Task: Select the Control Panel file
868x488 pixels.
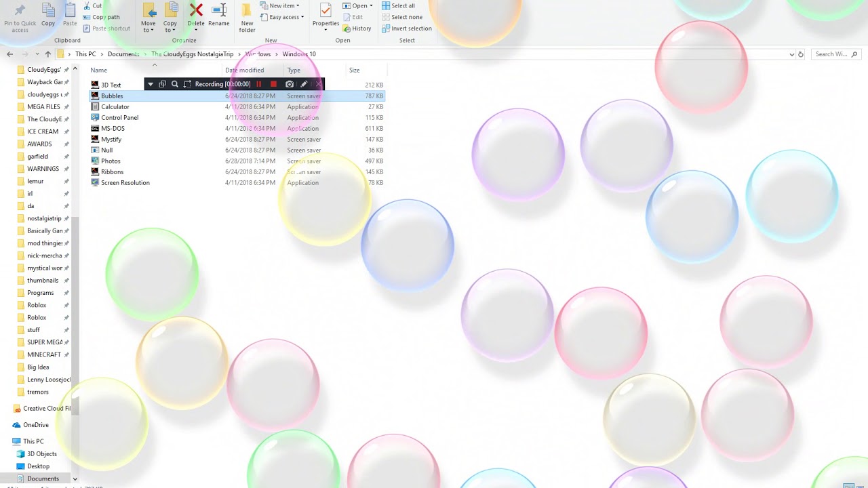Action: point(237,118)
